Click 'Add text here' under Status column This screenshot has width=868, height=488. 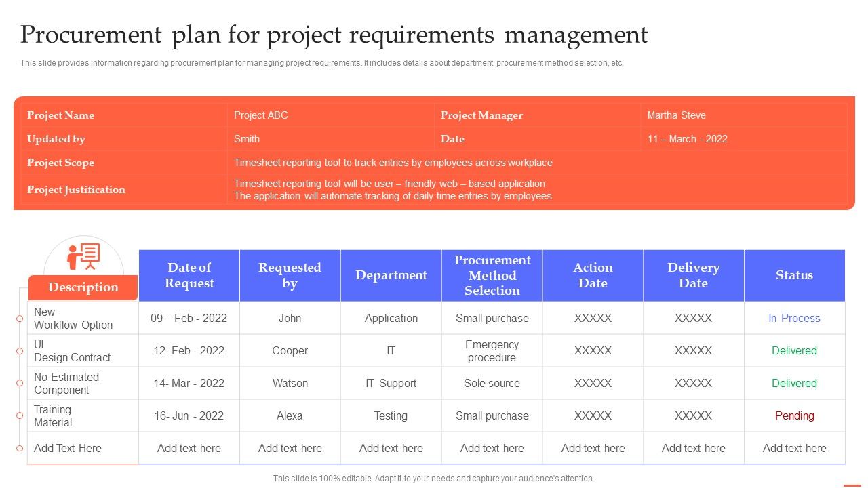coord(794,448)
